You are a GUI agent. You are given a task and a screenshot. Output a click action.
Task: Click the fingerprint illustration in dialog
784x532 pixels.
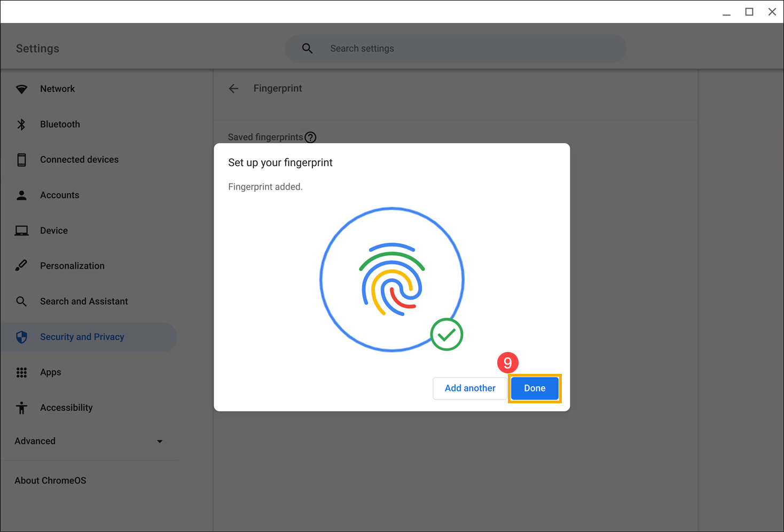(392, 279)
